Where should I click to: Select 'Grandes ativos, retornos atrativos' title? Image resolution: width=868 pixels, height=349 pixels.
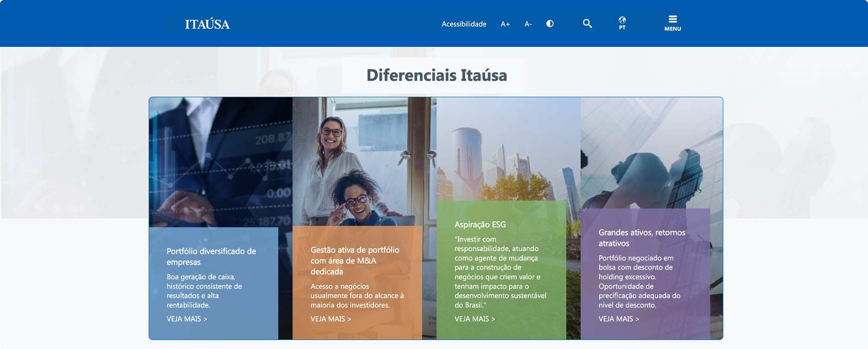642,238
